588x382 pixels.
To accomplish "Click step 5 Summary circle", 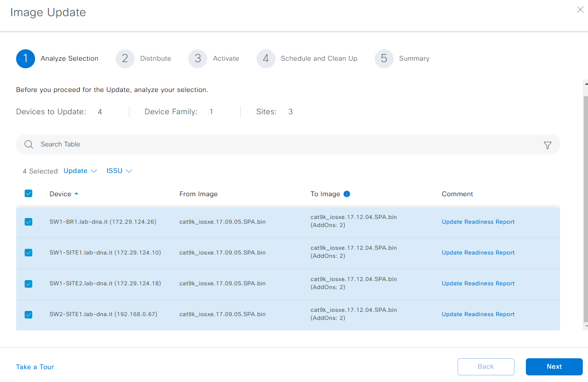I will pyautogui.click(x=384, y=59).
